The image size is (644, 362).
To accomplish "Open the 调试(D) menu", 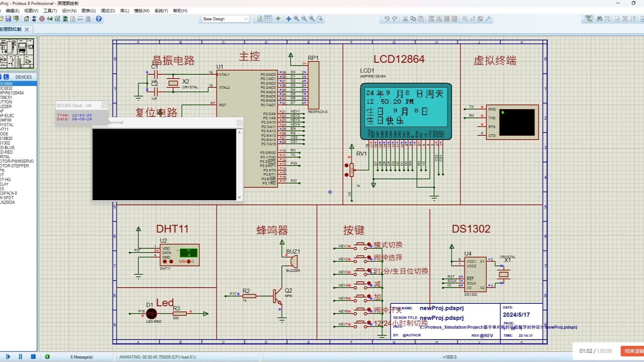I will click(108, 11).
